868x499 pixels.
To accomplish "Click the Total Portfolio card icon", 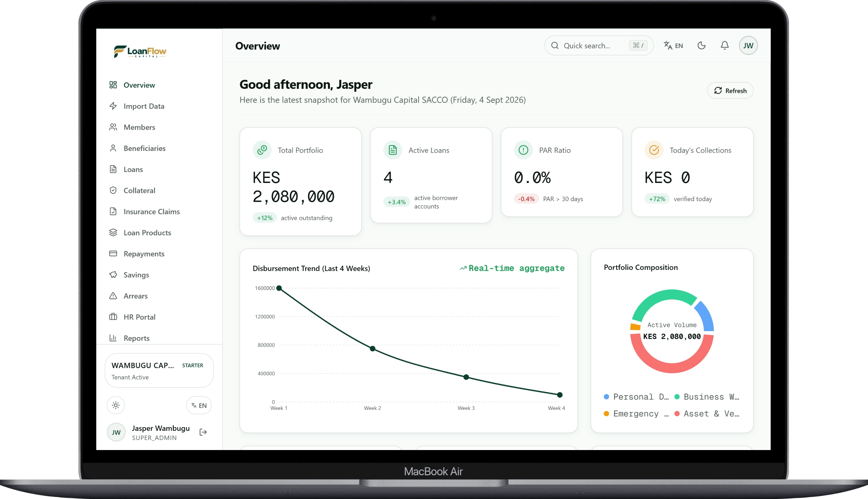I will click(x=262, y=150).
